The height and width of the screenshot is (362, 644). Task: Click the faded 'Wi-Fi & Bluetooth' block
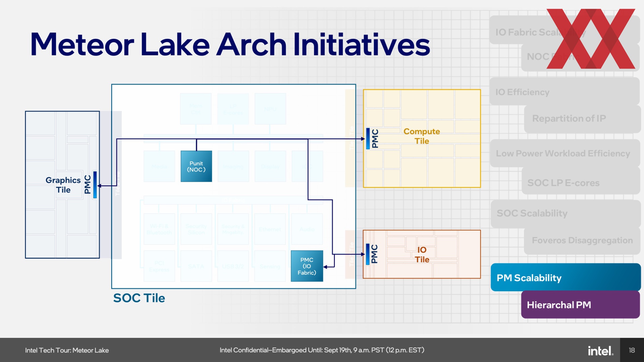click(159, 229)
